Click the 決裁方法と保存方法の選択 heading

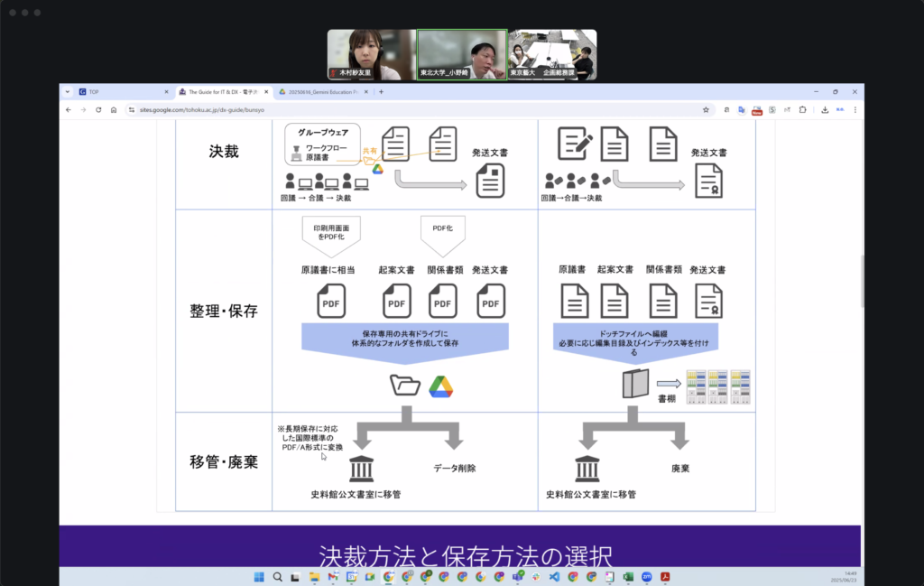point(466,555)
